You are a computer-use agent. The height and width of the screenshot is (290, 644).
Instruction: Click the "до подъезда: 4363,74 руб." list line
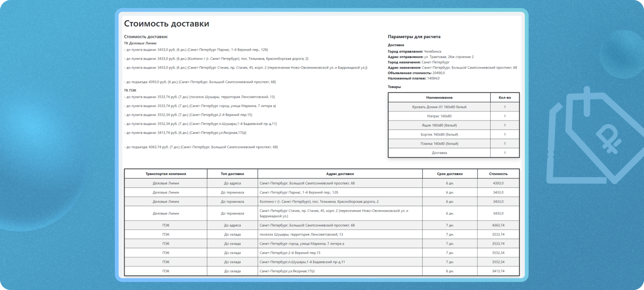pyautogui.click(x=201, y=147)
